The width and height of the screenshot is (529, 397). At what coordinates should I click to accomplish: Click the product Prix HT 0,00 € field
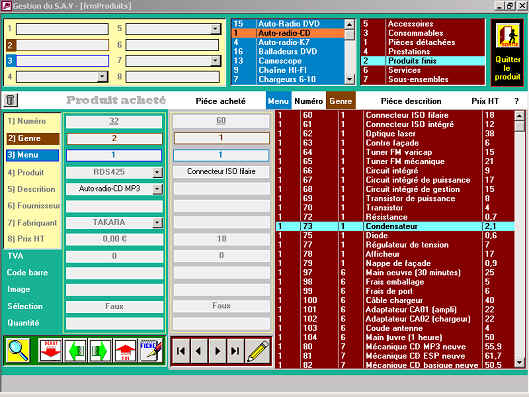point(114,239)
